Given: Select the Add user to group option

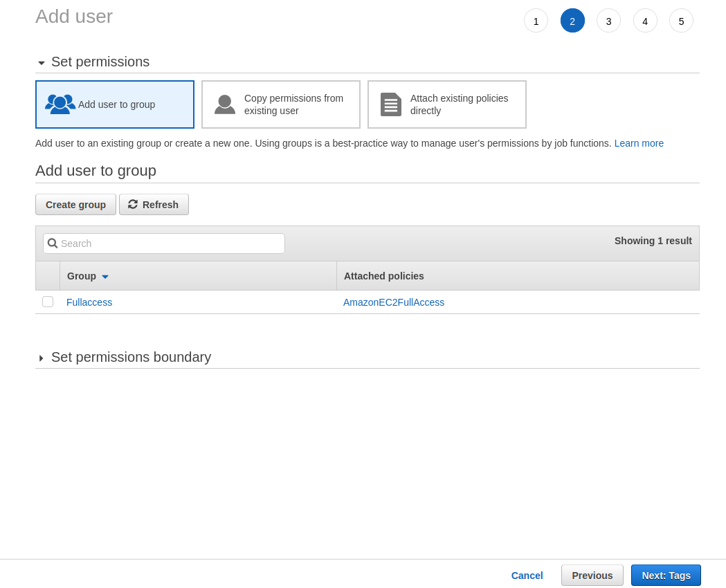Looking at the screenshot, I should coord(115,104).
